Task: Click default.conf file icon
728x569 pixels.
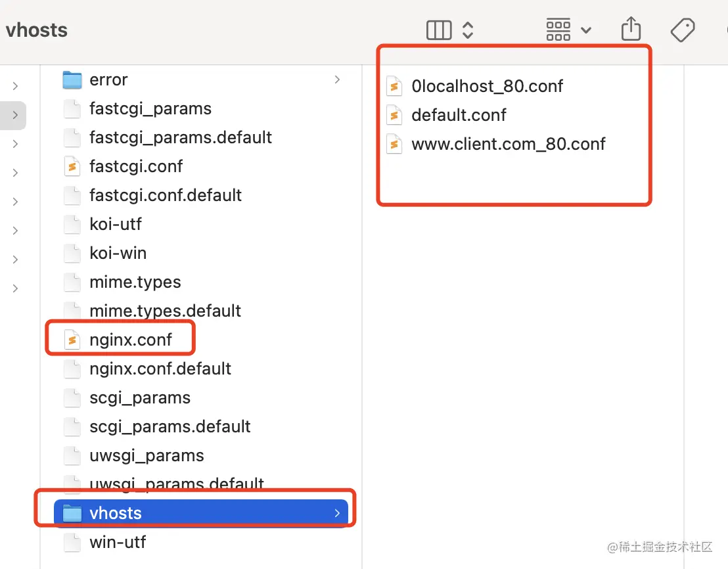Action: pyautogui.click(x=394, y=115)
